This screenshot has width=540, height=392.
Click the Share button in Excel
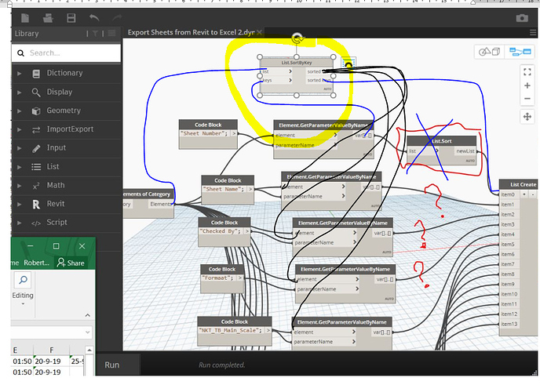(71, 263)
